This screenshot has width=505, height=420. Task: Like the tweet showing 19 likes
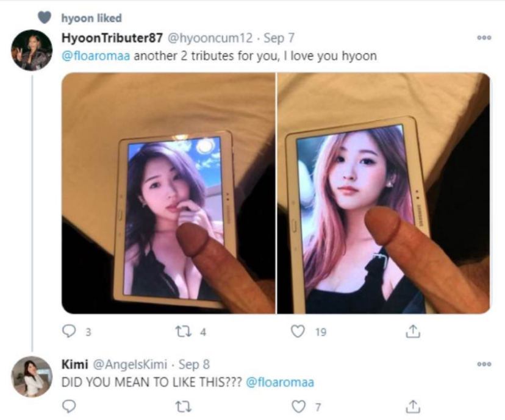tap(298, 331)
